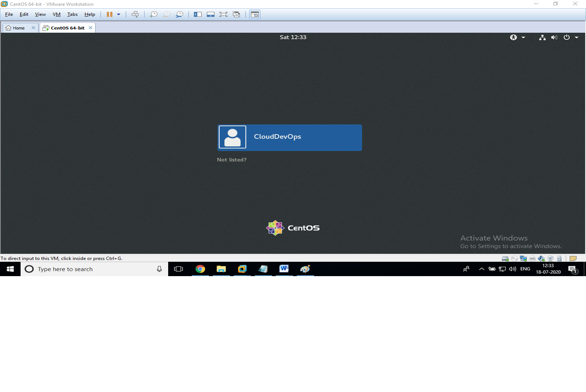Open the VM menu
Screen dimensions: 586x392
tap(56, 14)
